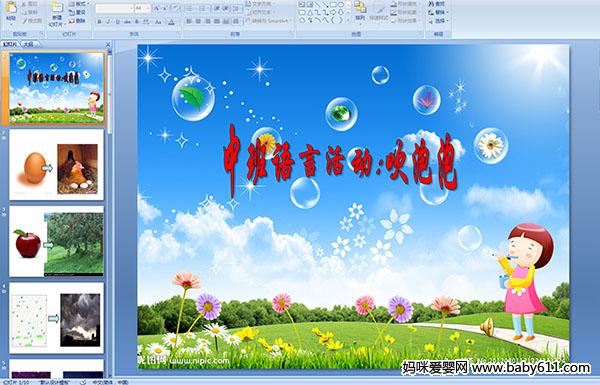Select the oval shape in shapes gallery

click(x=341, y=4)
